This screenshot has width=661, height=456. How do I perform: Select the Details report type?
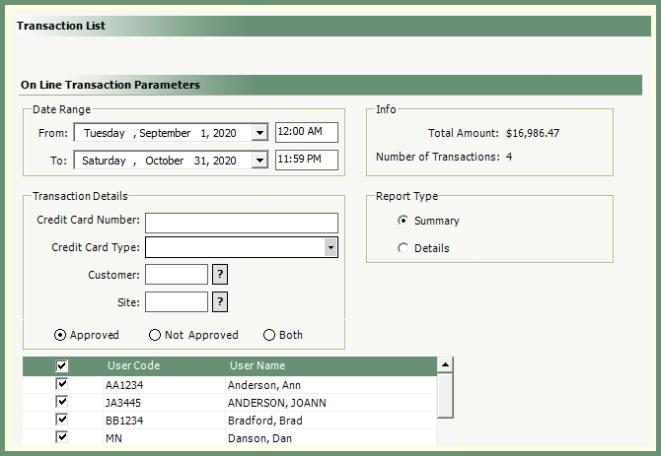click(403, 248)
